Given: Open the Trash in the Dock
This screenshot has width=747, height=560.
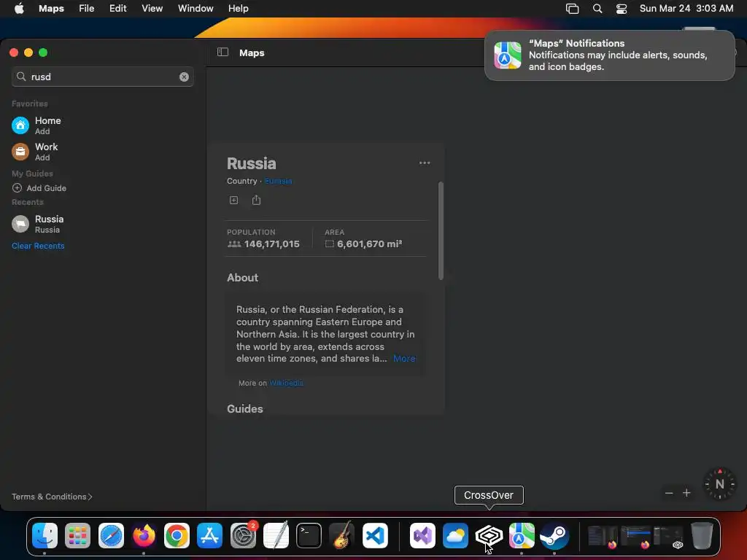Looking at the screenshot, I should tap(702, 536).
